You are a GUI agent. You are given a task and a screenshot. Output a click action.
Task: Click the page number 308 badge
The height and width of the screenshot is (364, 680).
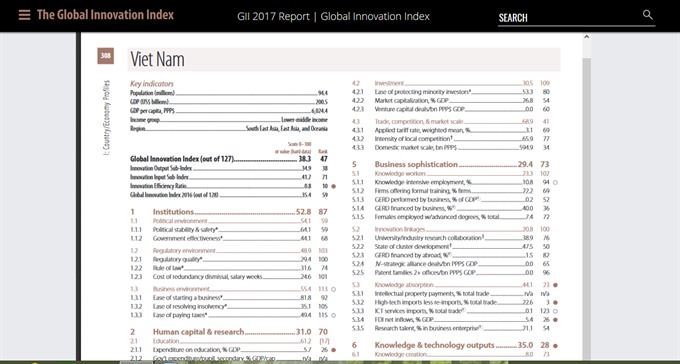[x=105, y=56]
